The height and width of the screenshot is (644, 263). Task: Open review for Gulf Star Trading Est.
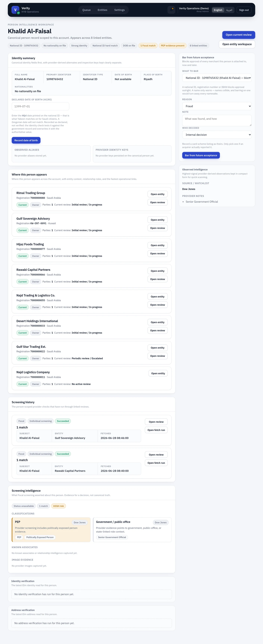[x=158, y=356]
